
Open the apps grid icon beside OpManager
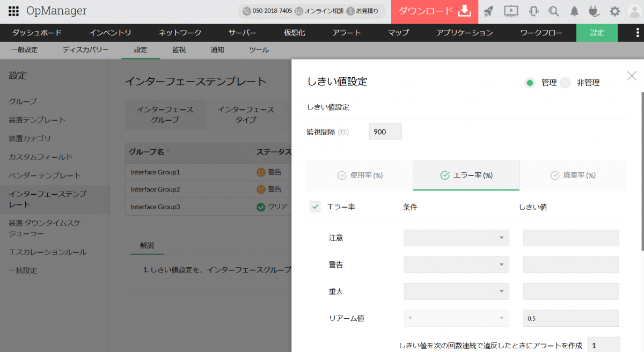point(14,11)
